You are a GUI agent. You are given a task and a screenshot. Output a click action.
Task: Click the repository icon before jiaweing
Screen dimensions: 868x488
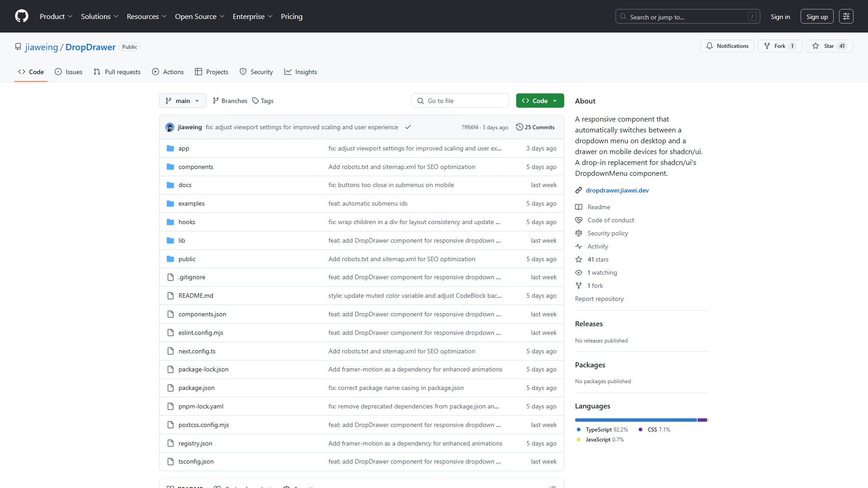click(18, 47)
